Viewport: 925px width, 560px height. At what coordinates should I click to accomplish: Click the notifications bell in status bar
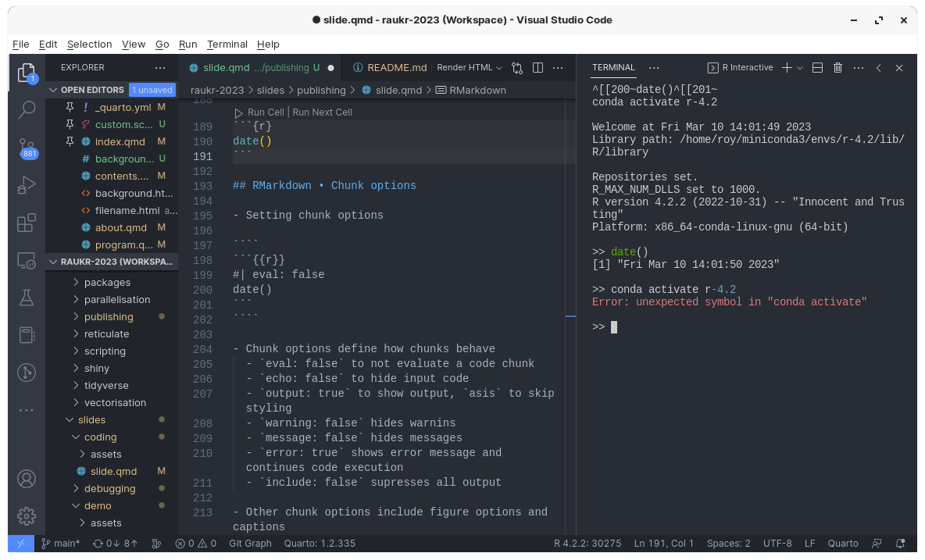pos(901,544)
